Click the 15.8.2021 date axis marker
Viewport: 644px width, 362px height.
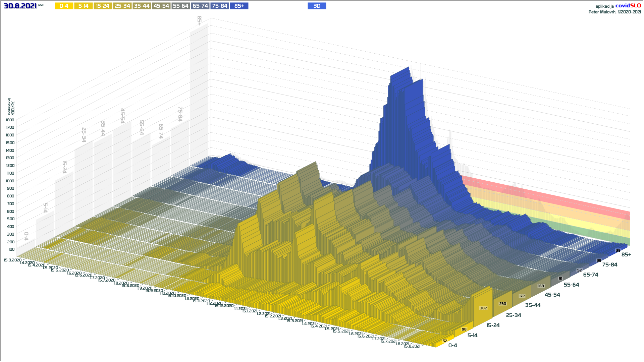point(412,346)
